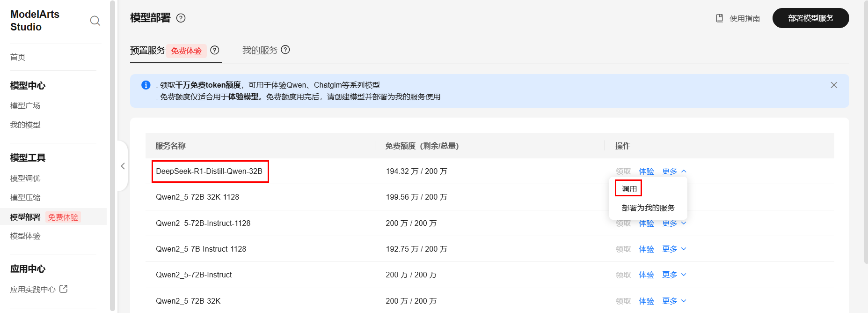Viewport: 868px width, 313px height.
Task: Click the 部署模型服务 button
Action: click(810, 18)
